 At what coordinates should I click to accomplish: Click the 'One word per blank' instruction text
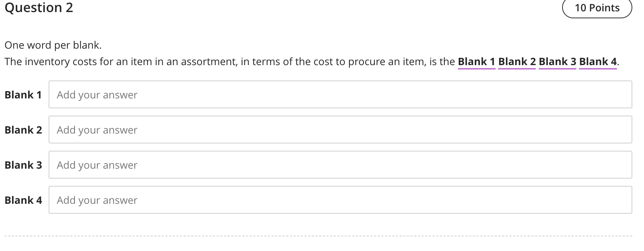(x=53, y=45)
